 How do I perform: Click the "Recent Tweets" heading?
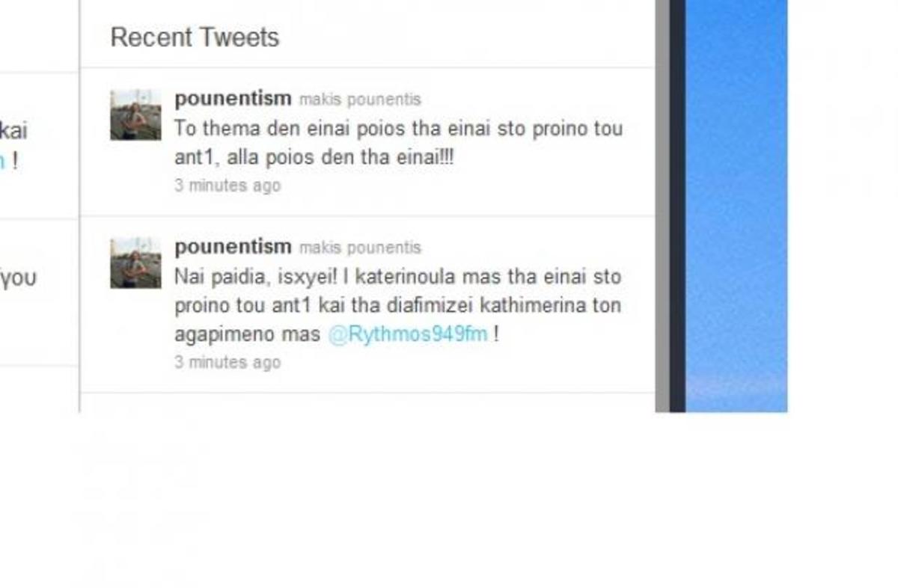[x=195, y=37]
